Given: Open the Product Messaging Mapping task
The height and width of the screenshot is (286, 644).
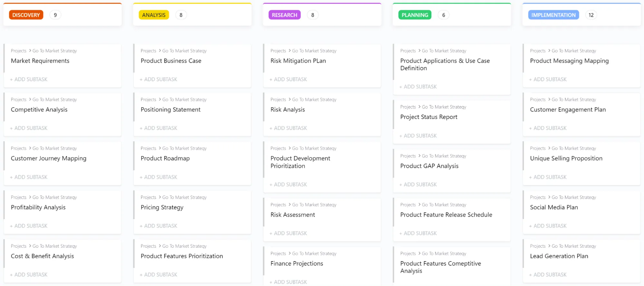Looking at the screenshot, I should (x=570, y=61).
